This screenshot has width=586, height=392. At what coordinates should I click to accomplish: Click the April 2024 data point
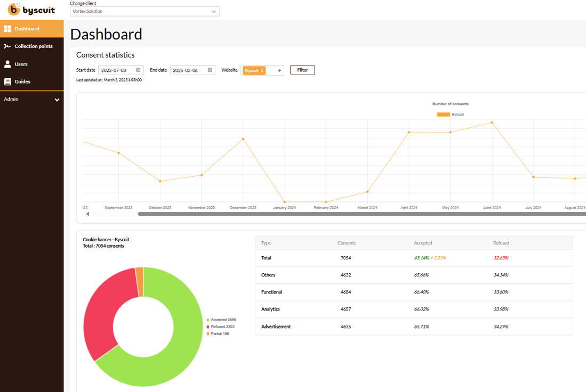[x=409, y=132]
